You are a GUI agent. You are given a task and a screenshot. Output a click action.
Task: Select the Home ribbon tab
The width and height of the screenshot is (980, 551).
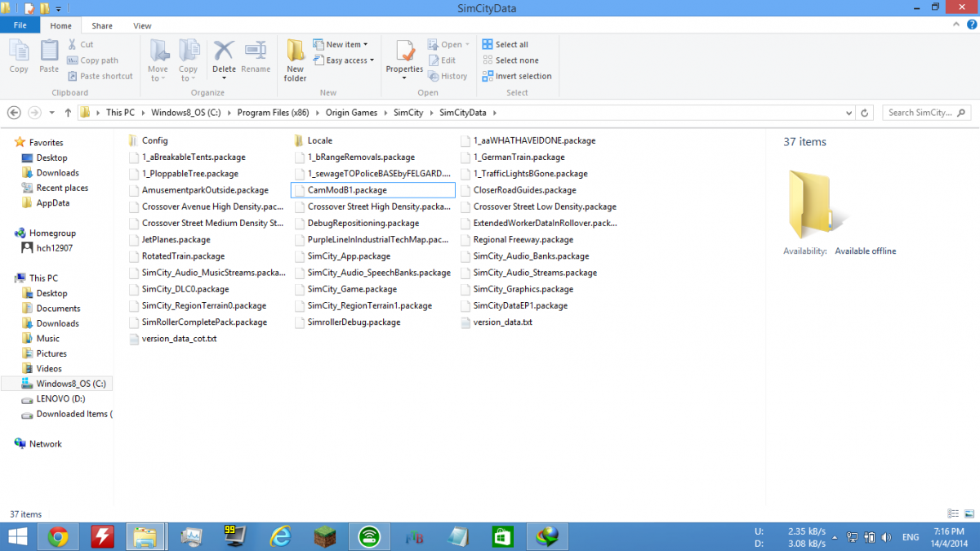point(61,26)
